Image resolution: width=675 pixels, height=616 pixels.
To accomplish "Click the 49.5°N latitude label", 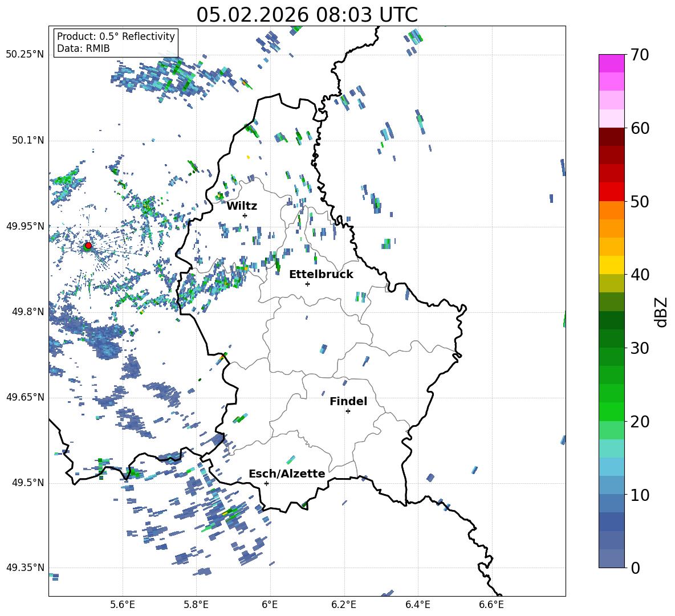I will click(x=28, y=483).
